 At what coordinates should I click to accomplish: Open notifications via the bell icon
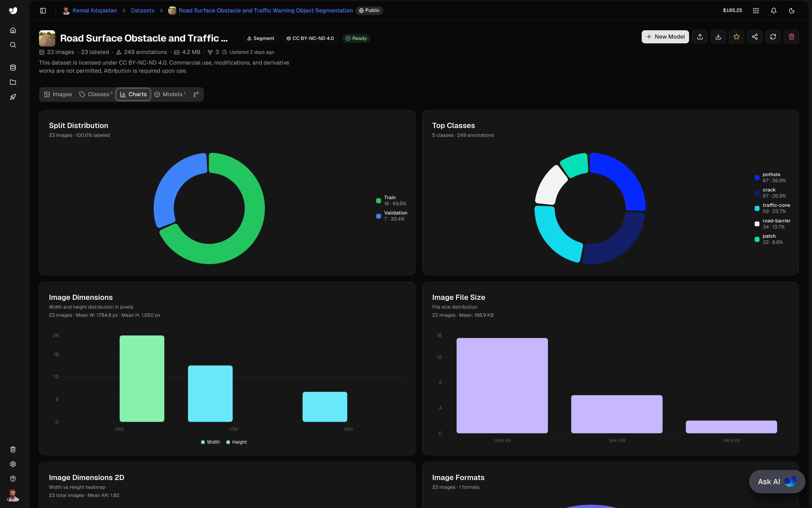pos(774,10)
